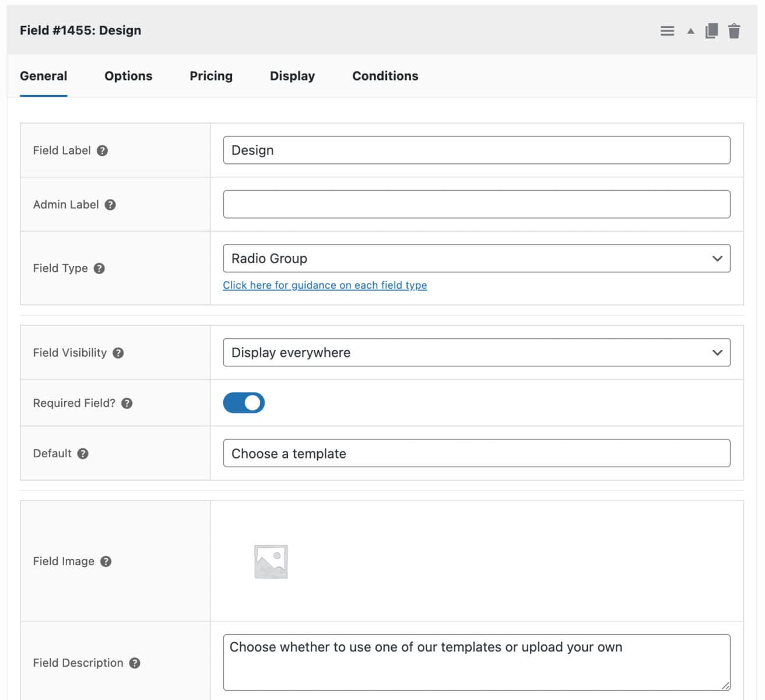The height and width of the screenshot is (700, 765).
Task: Toggle the Required Field switch off
Action: [244, 403]
